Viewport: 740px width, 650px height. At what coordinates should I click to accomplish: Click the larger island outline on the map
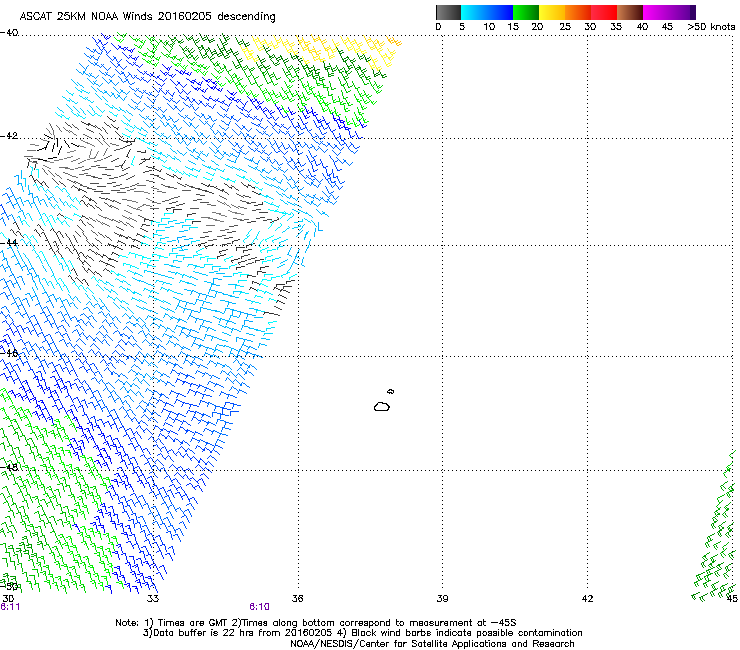click(x=382, y=406)
